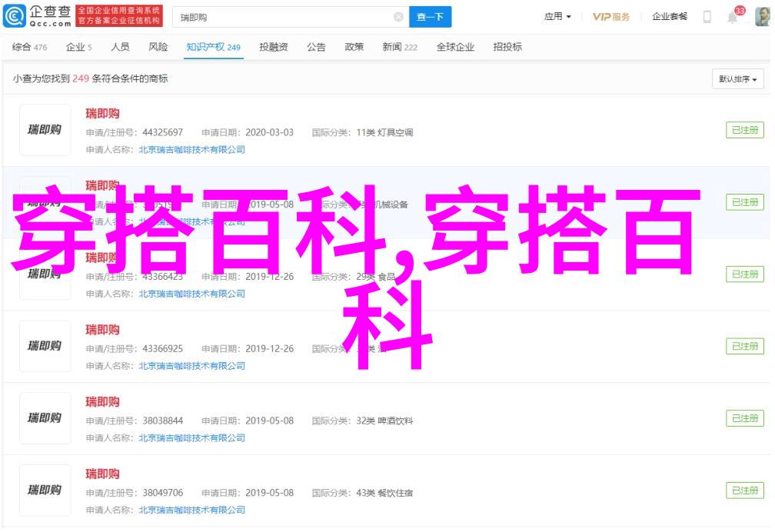775x532 pixels.
Task: Click application date 2020-03-03
Action: coord(269,132)
